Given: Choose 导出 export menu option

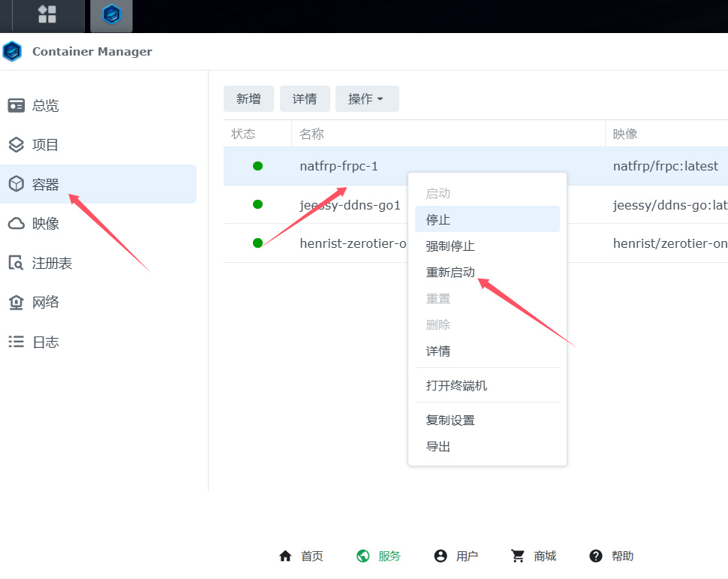Looking at the screenshot, I should tap(438, 447).
